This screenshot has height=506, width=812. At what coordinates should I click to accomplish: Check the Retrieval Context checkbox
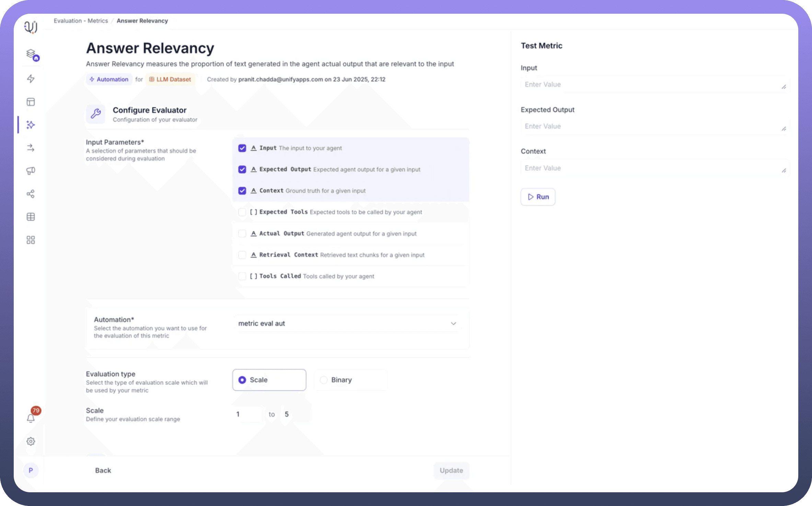(242, 255)
